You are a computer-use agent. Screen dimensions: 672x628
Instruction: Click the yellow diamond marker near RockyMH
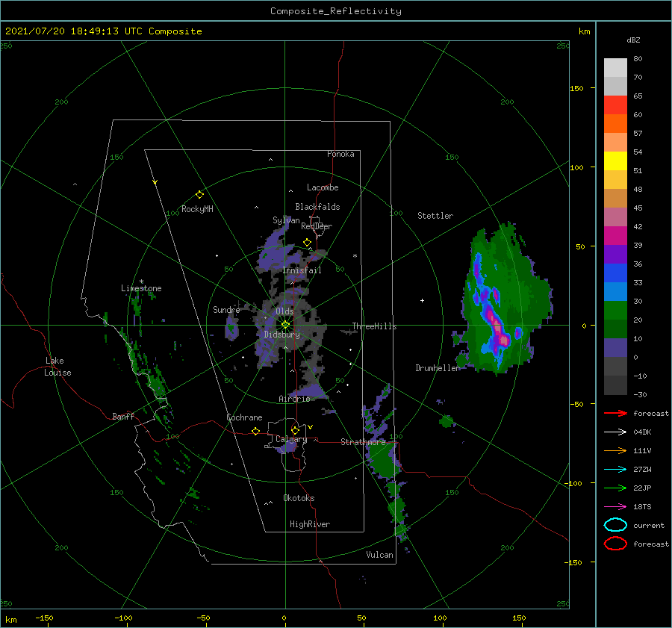[x=199, y=195]
